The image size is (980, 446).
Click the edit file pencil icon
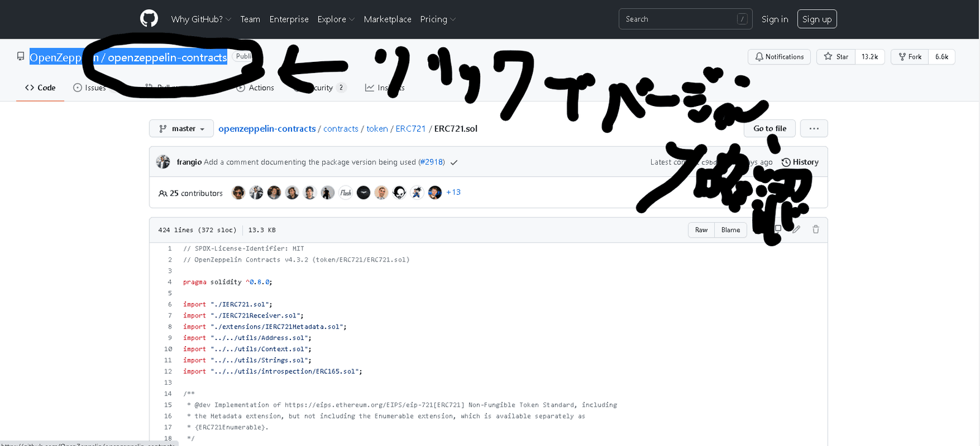796,229
